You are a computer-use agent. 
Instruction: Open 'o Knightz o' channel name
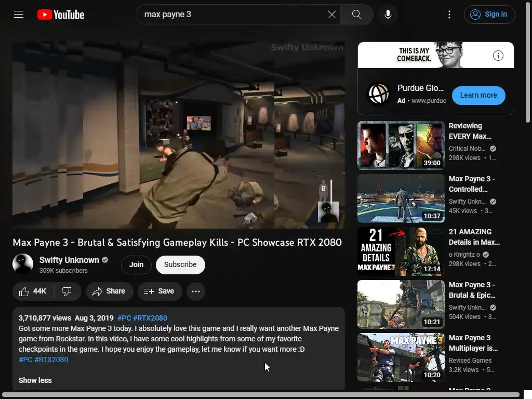[464, 255]
